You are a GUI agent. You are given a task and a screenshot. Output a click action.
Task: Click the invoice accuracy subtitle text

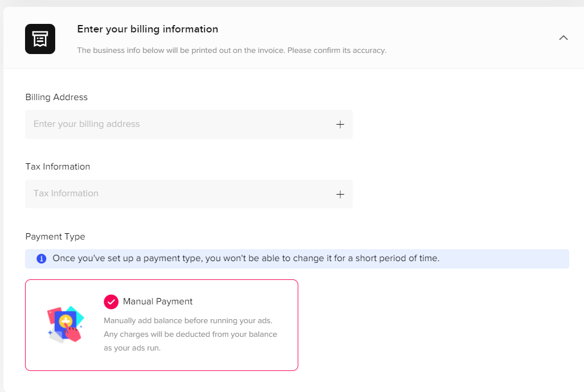(232, 51)
